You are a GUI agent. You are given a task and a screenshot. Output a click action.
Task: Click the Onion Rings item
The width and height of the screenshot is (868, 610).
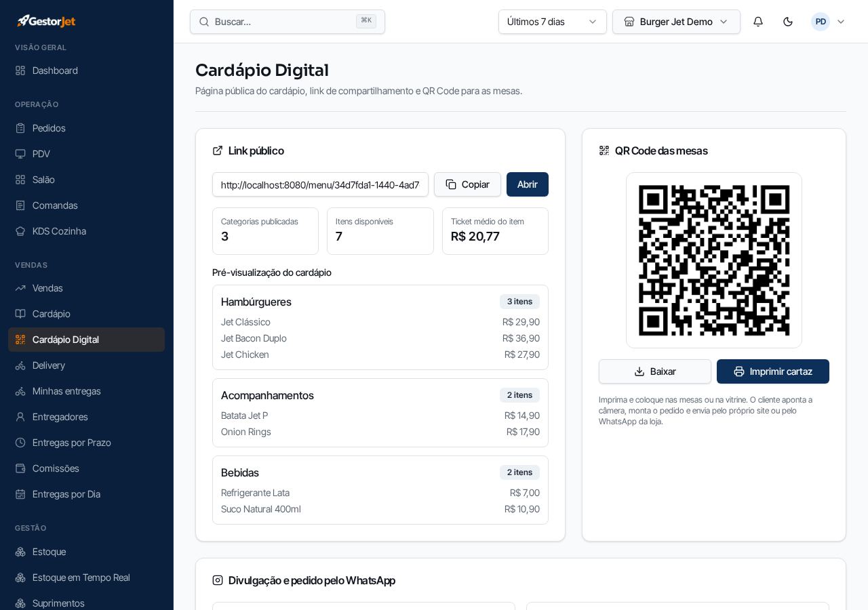[x=380, y=432]
